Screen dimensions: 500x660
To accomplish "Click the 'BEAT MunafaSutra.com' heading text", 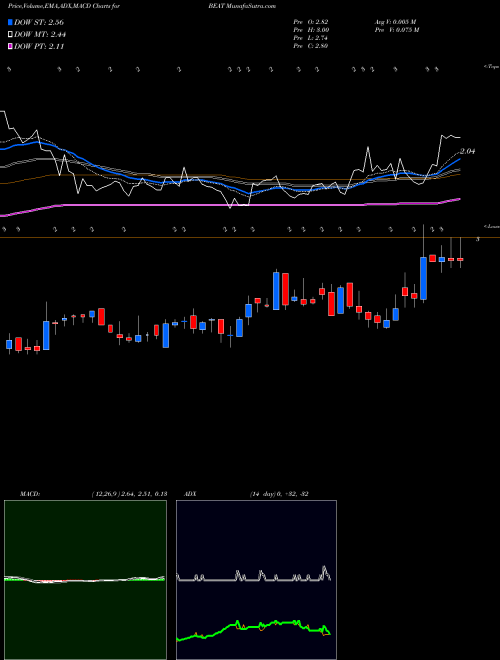I will point(242,6).
